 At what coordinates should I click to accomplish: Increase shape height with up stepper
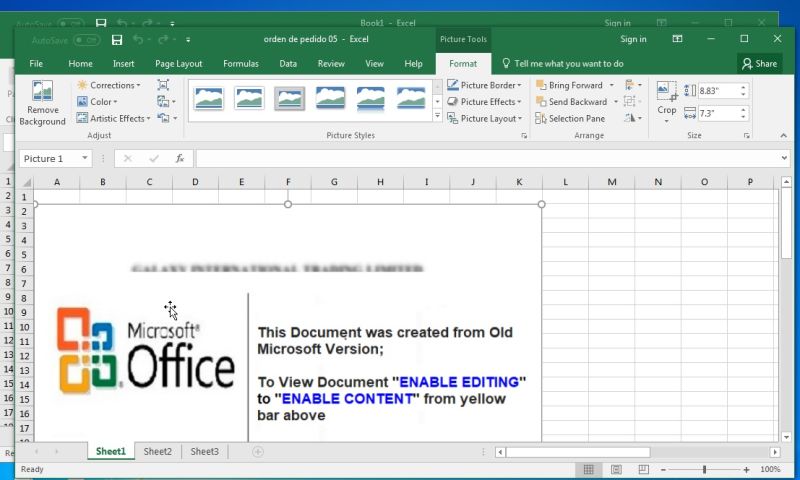pyautogui.click(x=743, y=87)
